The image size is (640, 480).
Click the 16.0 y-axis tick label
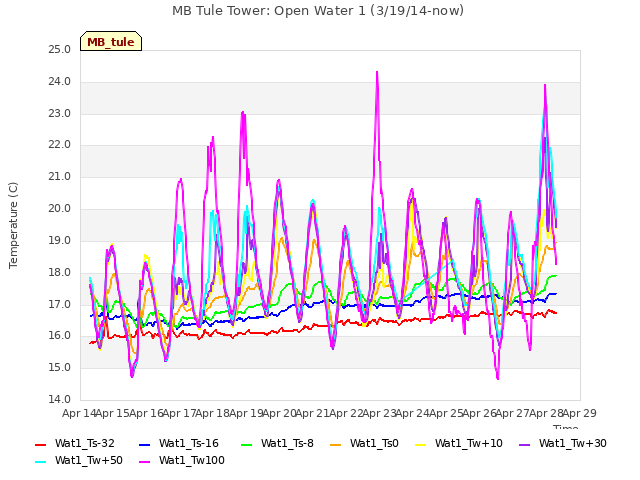60,336
